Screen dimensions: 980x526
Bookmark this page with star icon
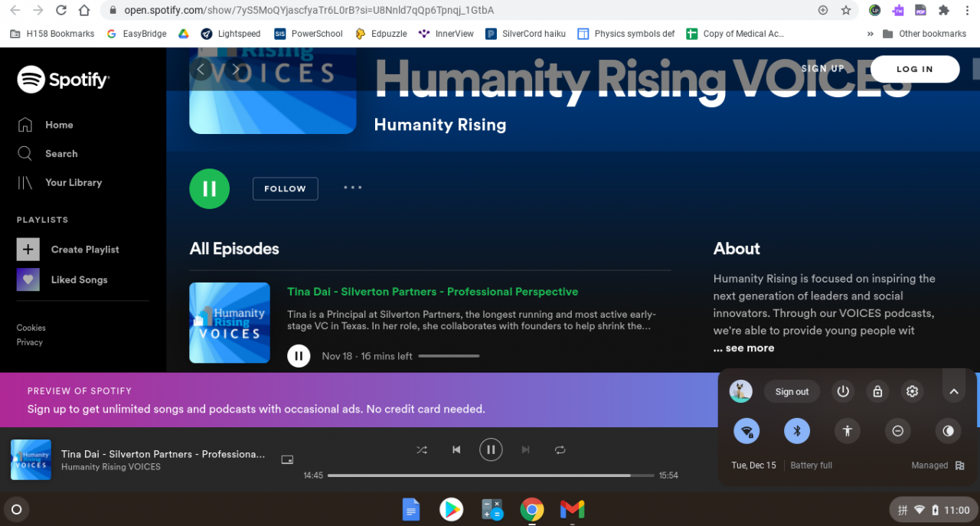pyautogui.click(x=846, y=10)
